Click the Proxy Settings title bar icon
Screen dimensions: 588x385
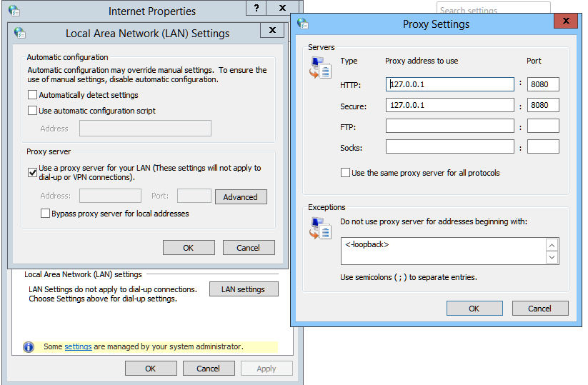coord(303,24)
